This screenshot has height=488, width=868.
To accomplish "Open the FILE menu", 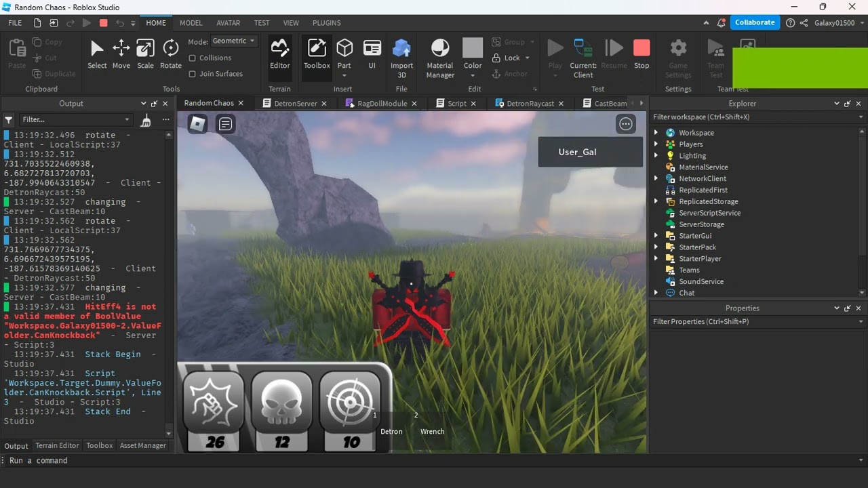I will (x=15, y=23).
